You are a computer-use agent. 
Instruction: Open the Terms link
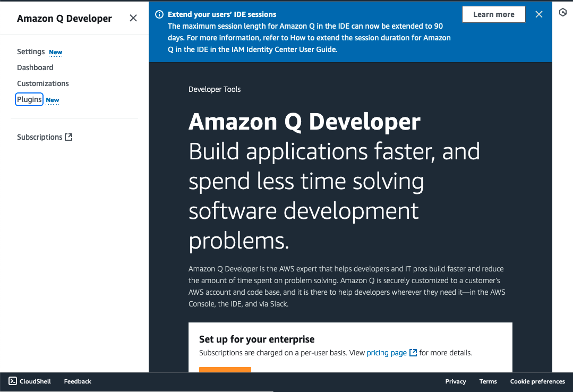point(488,381)
